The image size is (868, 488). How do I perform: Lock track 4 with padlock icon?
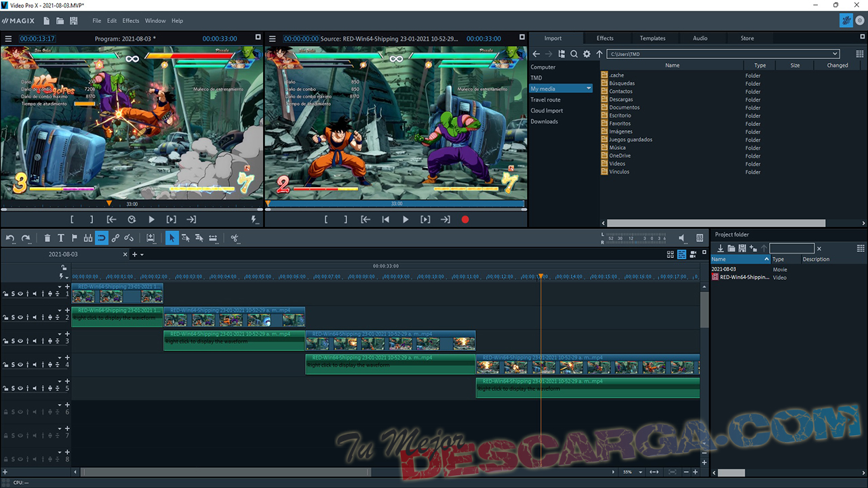click(x=5, y=365)
